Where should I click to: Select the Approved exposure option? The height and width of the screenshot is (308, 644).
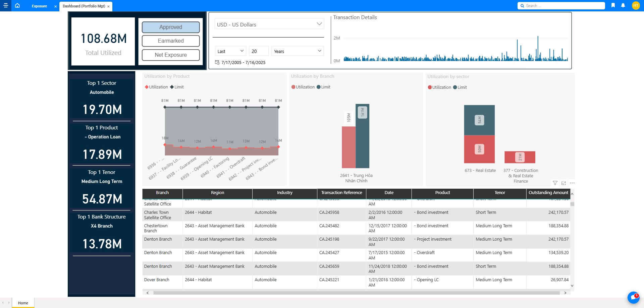170,27
